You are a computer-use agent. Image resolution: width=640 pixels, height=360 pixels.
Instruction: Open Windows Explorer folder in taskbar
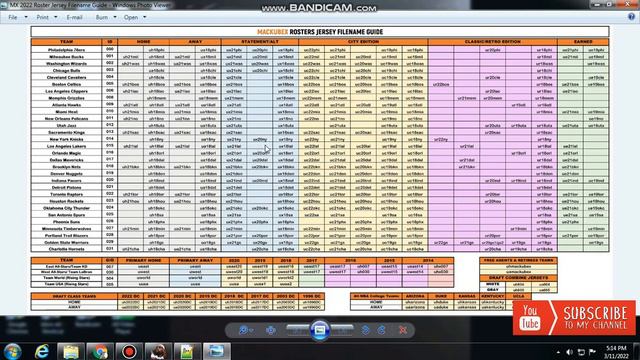pos(71,351)
